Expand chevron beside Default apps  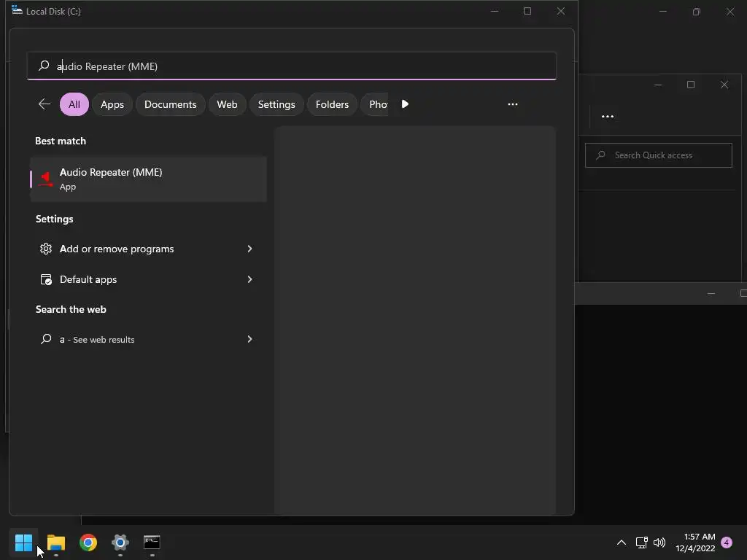(x=249, y=279)
